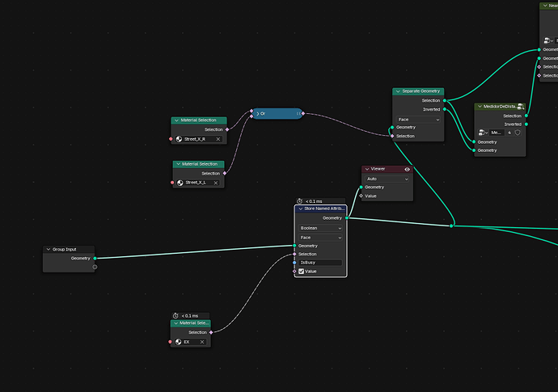Click the node group icon in MedidorDeDista header
The height and width of the screenshot is (392, 558).
point(521,107)
